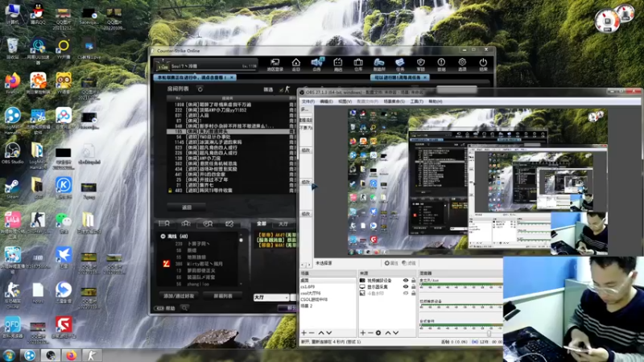Move scene down in OBS scenes panel

(329, 333)
